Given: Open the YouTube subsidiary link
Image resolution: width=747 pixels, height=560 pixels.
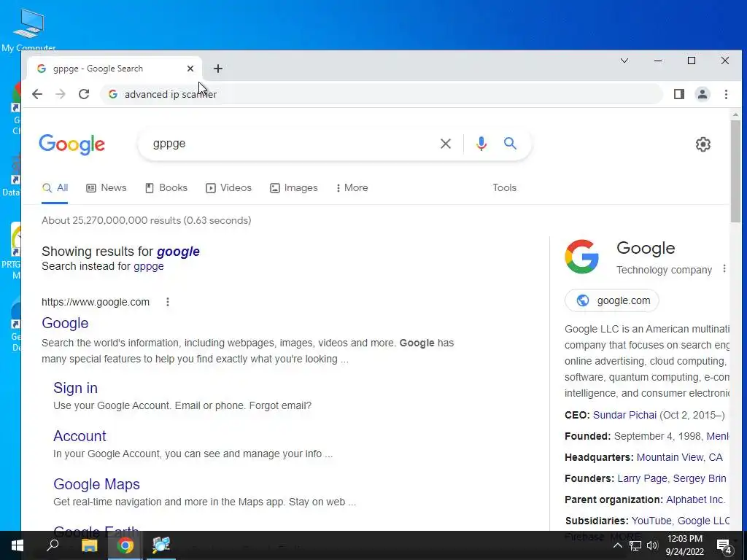Looking at the screenshot, I should click(x=651, y=521).
